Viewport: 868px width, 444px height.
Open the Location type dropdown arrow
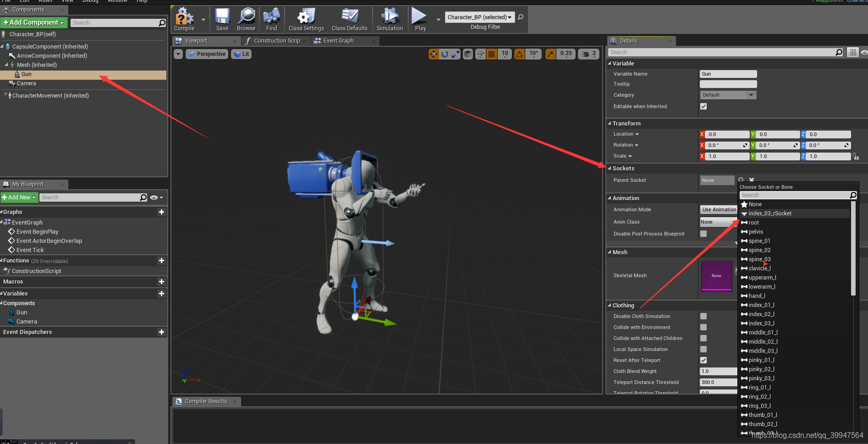point(637,134)
